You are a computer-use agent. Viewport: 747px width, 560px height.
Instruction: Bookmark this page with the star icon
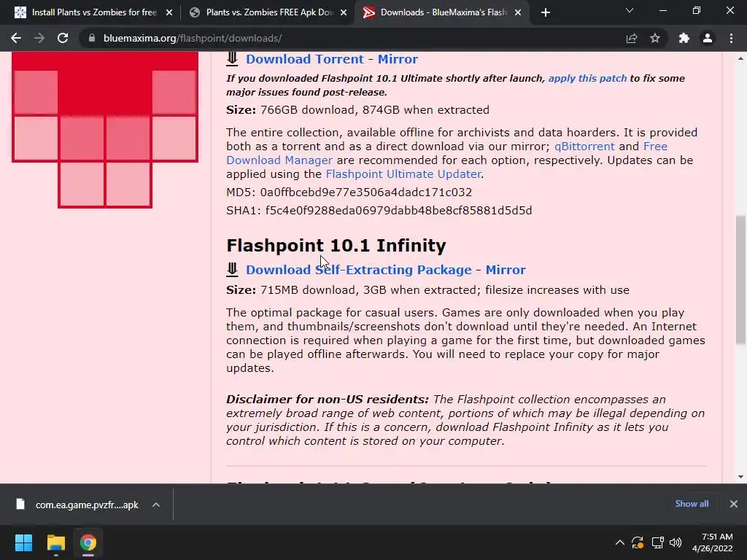pyautogui.click(x=655, y=38)
